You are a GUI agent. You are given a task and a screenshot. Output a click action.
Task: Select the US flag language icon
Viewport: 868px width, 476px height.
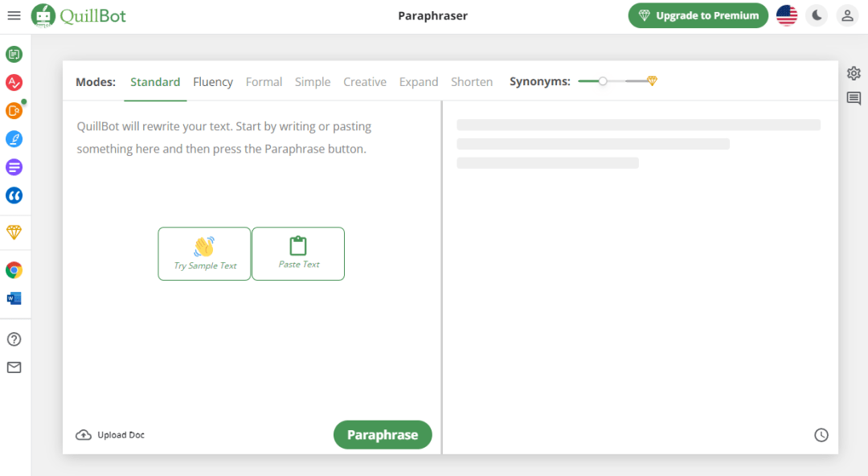click(x=787, y=15)
